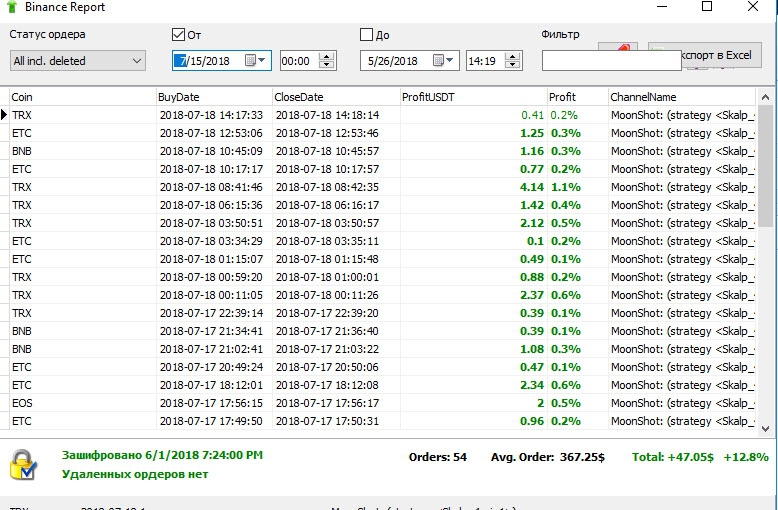Click ProfitUSDT value 4.14
778x510 pixels.
pos(532,187)
